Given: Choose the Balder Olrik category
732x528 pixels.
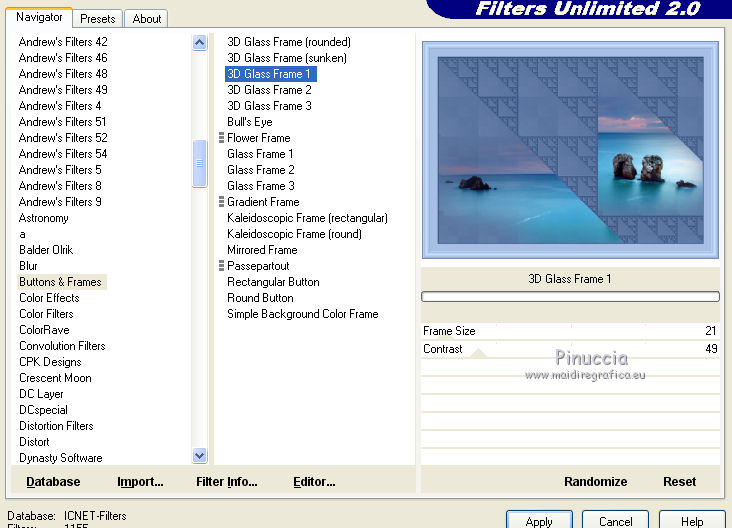Looking at the screenshot, I should point(46,250).
